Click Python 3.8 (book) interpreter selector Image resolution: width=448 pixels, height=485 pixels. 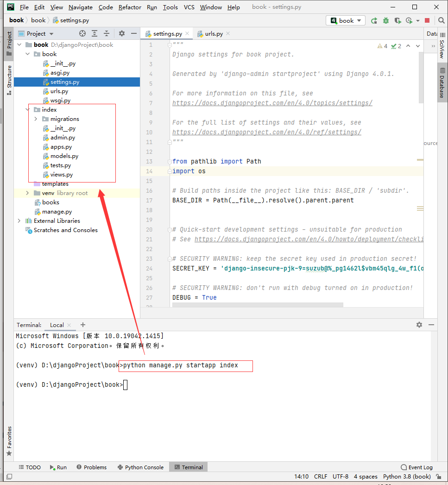point(407,476)
